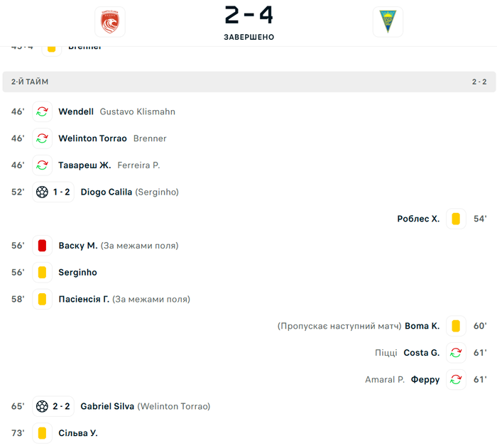Open substituted player Gustavo Klismahn
Viewport: 497px width, 448px height.
tap(138, 111)
